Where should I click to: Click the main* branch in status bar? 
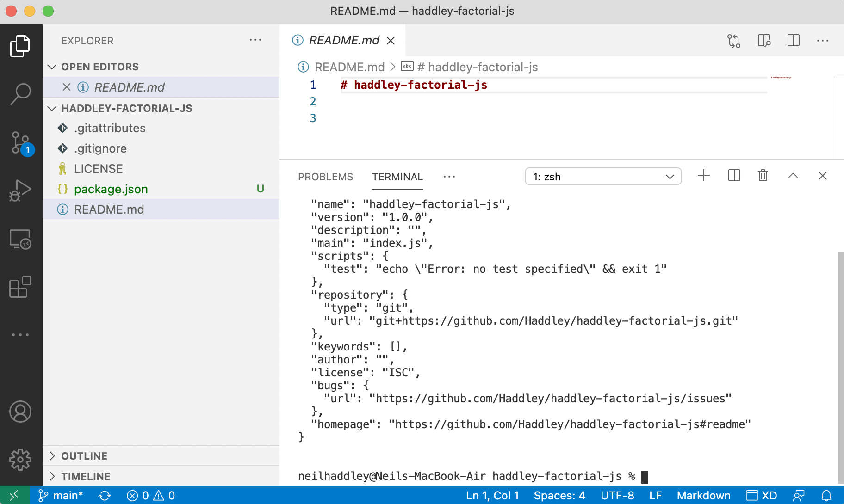pyautogui.click(x=61, y=496)
